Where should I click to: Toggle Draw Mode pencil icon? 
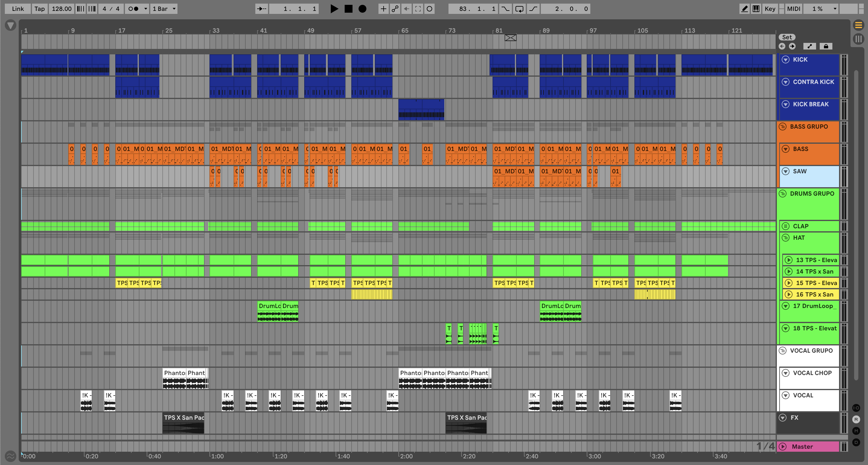coord(744,9)
